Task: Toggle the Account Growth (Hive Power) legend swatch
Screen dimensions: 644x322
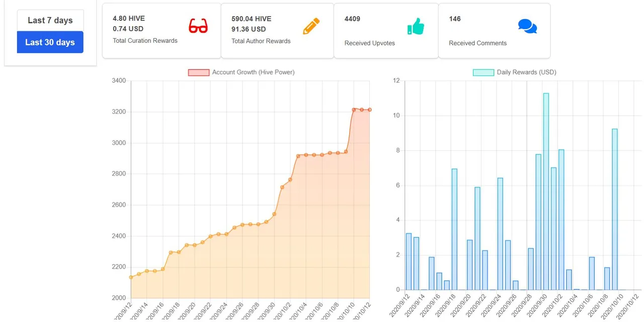Action: (x=198, y=72)
